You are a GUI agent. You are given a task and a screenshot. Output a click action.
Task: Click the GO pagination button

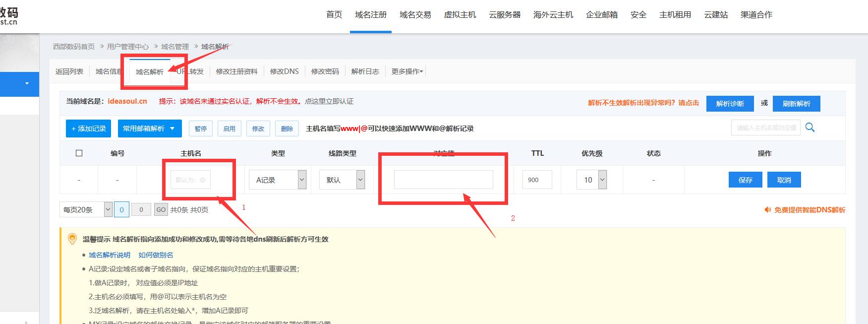[x=161, y=209]
